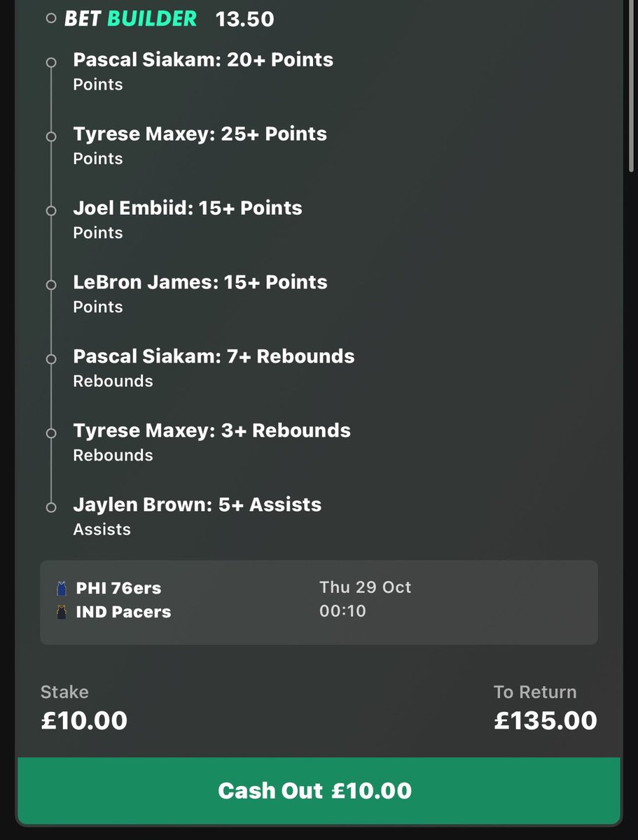Tap the Stake £10.00 amount
Image resolution: width=638 pixels, height=840 pixels.
pyautogui.click(x=84, y=720)
